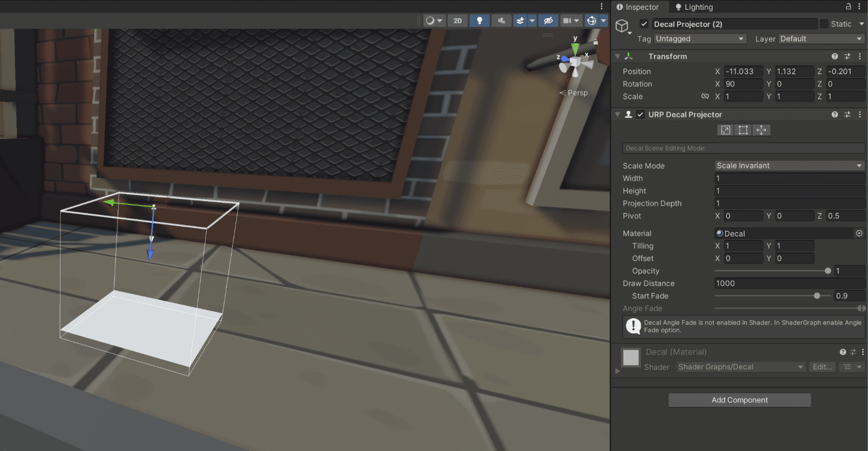
Task: Open the shader list options button
Action: pos(852,367)
